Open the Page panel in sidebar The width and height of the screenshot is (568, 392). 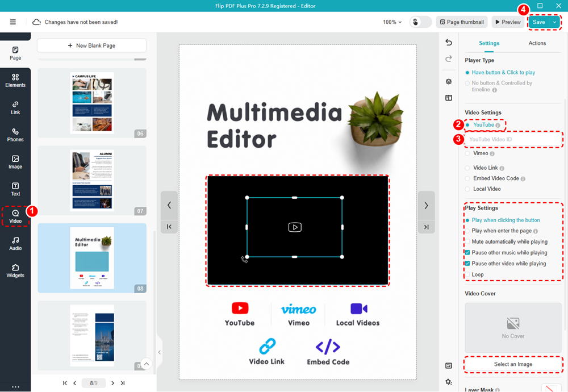15,53
